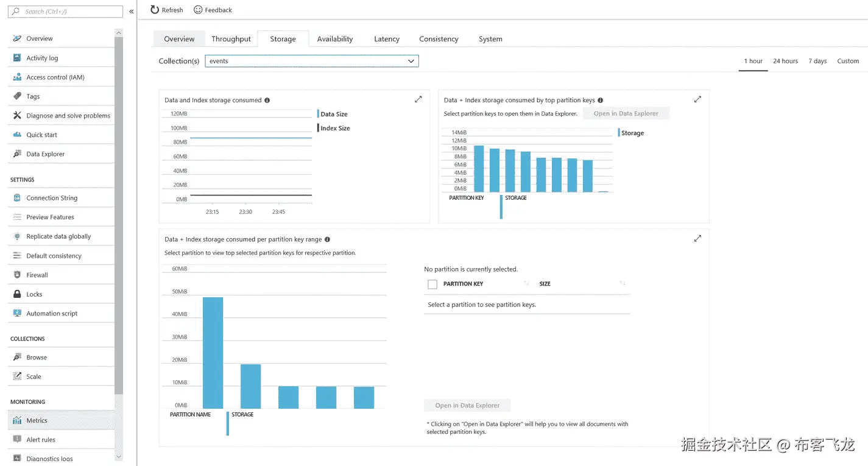
Task: Tick the PARTITION KEY header checkbox
Action: point(432,284)
